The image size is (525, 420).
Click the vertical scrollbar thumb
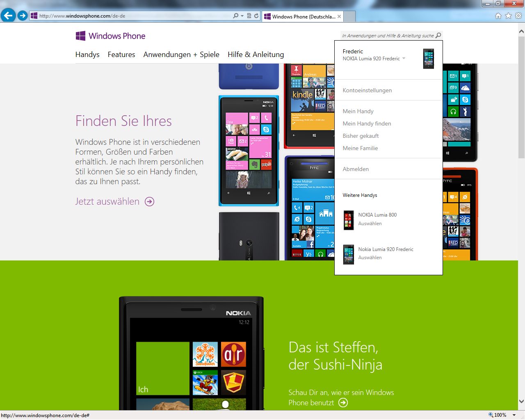[521, 97]
